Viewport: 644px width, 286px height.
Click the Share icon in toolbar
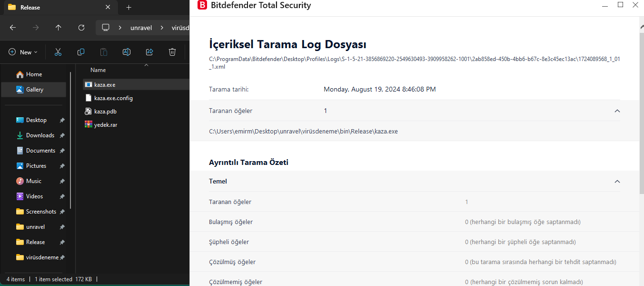tap(149, 52)
